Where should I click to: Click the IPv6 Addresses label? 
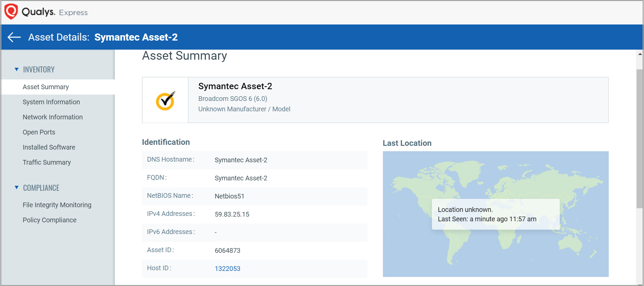coord(171,232)
